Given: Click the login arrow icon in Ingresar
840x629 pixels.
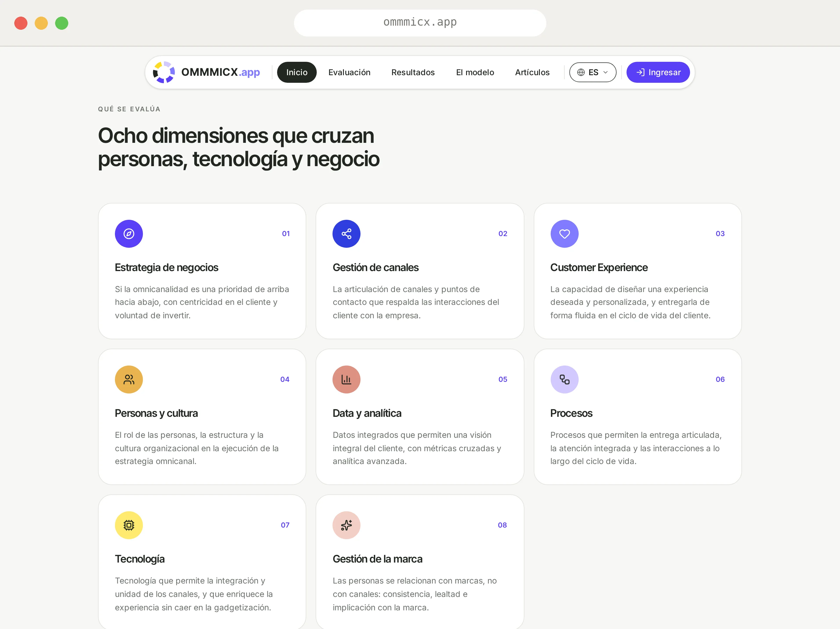Looking at the screenshot, I should tap(640, 72).
